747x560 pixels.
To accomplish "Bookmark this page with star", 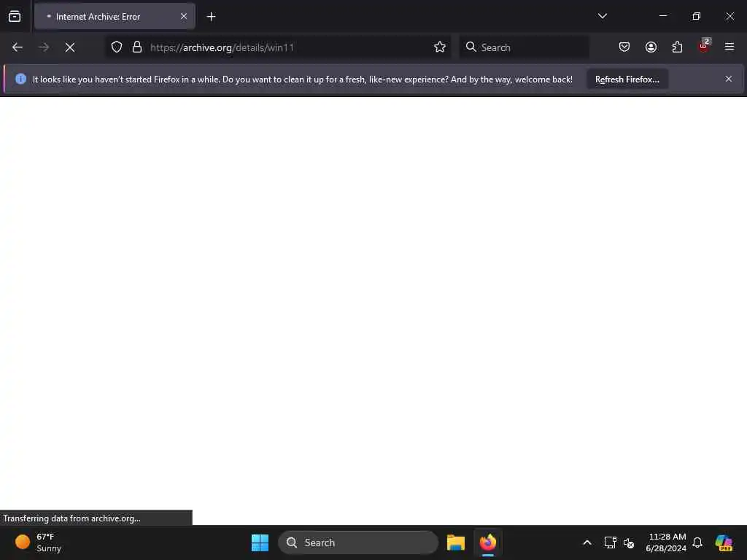I will [440, 47].
